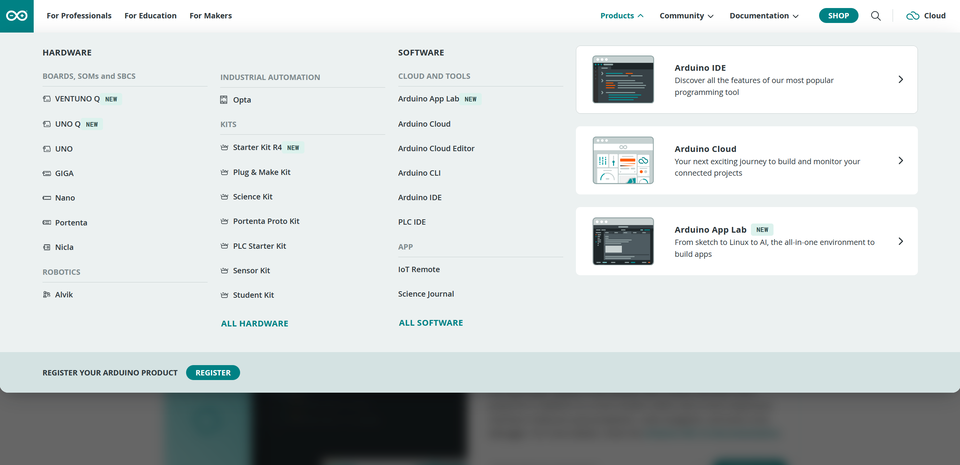Click the Plug & Make Kit icon

pyautogui.click(x=224, y=173)
